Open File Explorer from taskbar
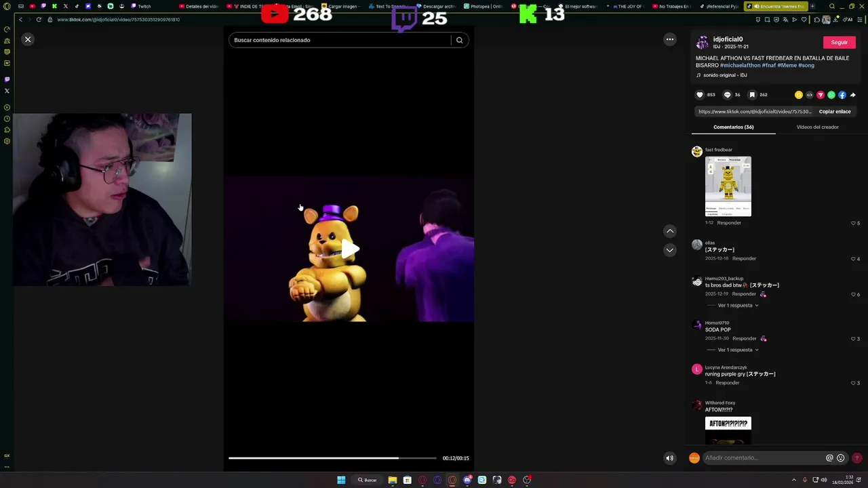868x488 pixels. pyautogui.click(x=392, y=480)
